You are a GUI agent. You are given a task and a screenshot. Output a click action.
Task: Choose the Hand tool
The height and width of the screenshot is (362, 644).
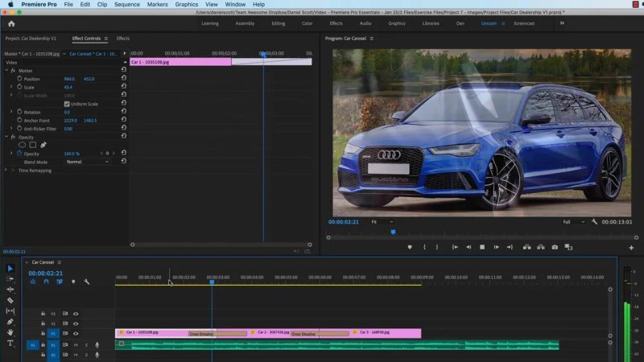coord(10,332)
